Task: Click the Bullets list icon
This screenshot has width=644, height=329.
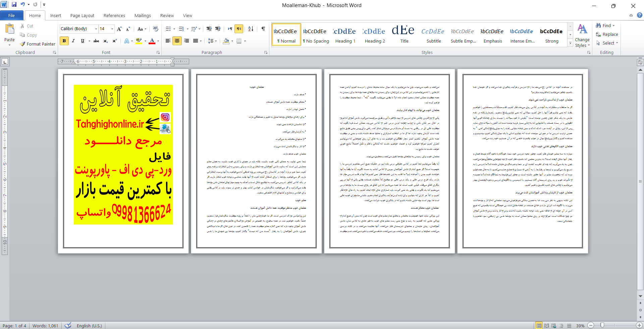Action: point(168,29)
